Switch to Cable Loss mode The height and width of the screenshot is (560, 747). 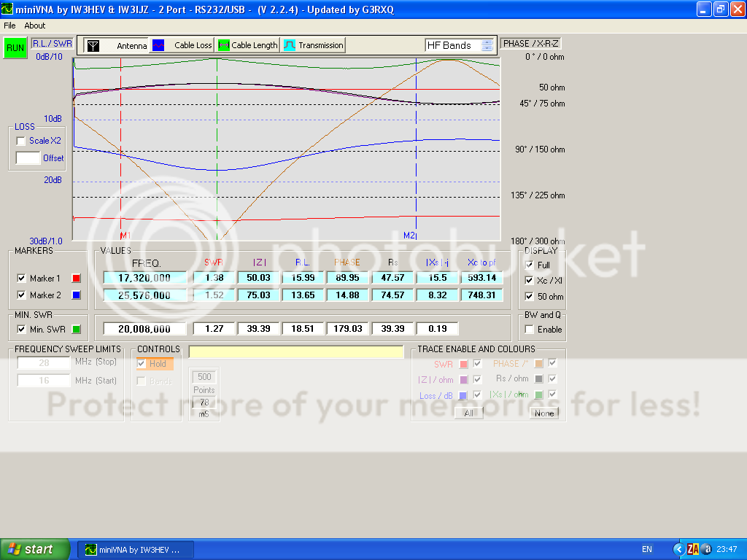158,45
